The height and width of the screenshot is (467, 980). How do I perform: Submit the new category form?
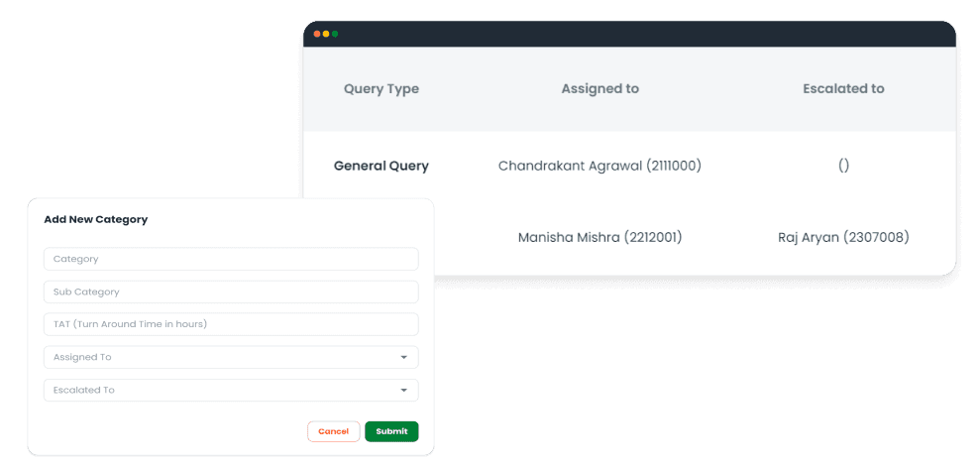[x=391, y=431]
